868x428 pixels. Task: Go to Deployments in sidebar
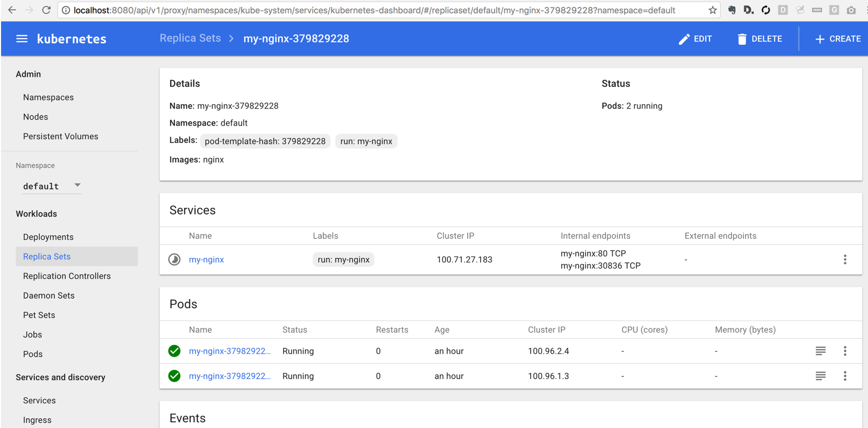tap(48, 237)
